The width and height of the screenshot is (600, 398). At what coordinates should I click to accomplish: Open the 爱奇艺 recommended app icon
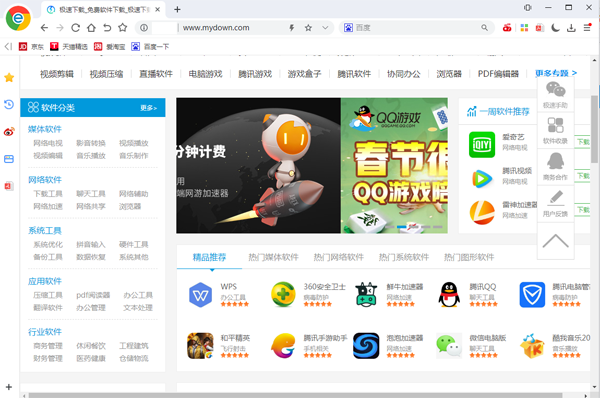coord(482,145)
